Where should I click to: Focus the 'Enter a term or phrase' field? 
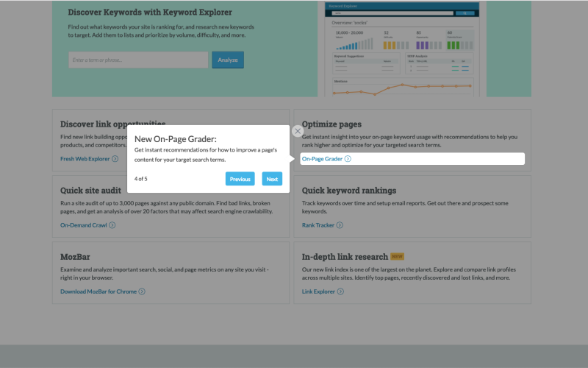[138, 60]
